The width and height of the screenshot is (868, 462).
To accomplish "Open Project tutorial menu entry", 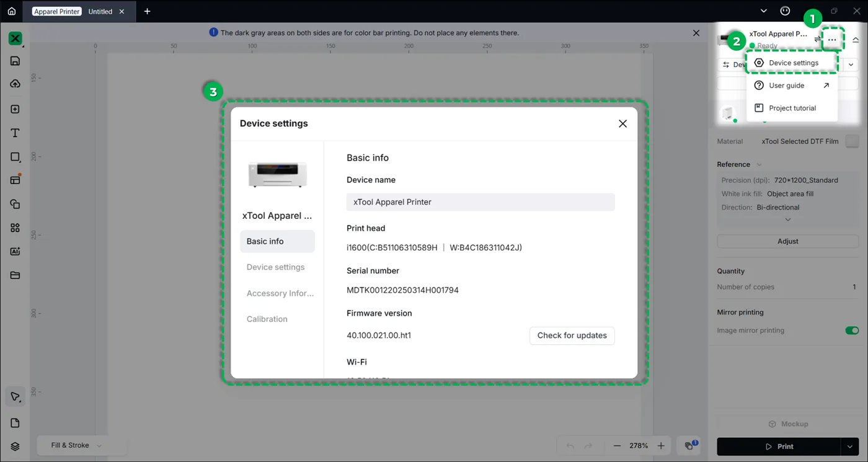I will (x=792, y=108).
